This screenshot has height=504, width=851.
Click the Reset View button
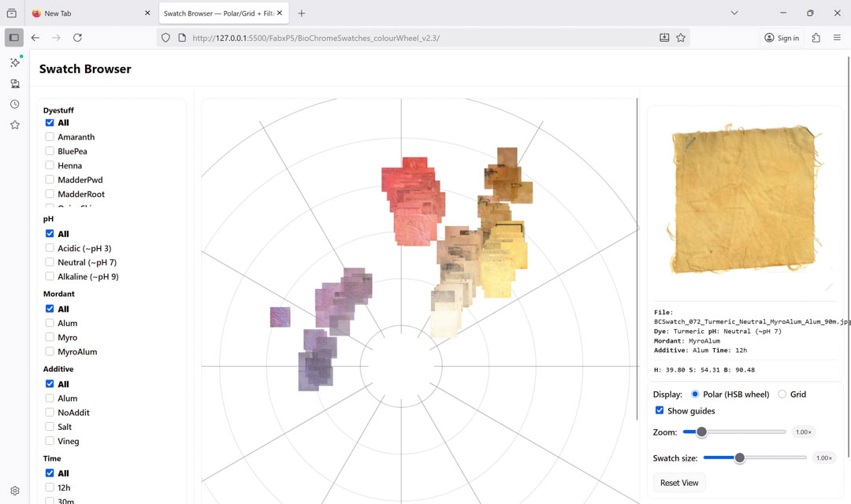(x=679, y=483)
